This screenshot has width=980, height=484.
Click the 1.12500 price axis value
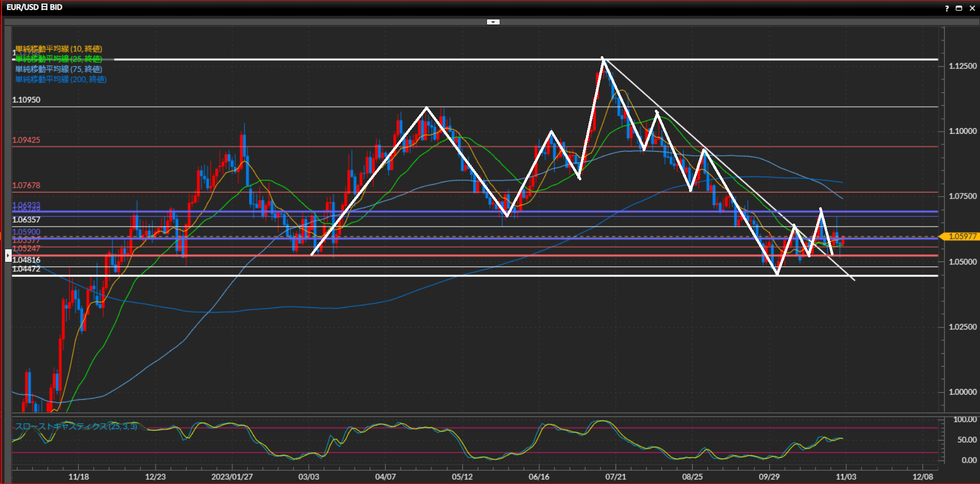963,66
